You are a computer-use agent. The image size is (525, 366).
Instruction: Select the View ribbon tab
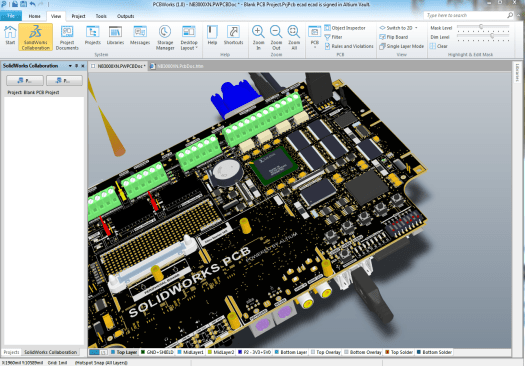point(56,16)
